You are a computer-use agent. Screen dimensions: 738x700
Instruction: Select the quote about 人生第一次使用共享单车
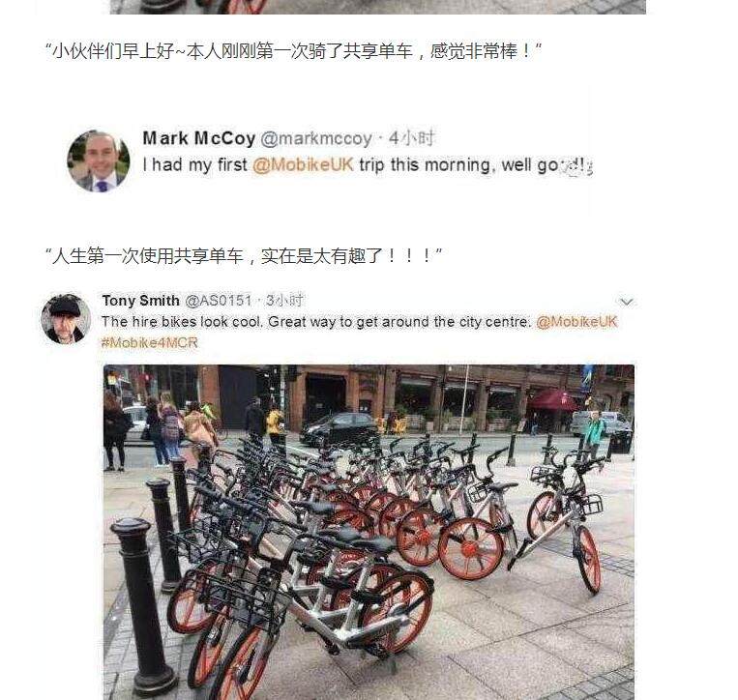click(244, 256)
